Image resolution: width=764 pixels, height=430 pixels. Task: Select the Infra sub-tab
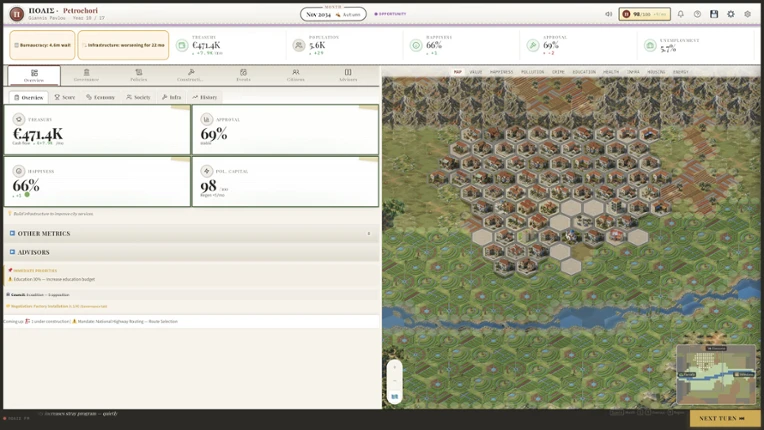[172, 97]
